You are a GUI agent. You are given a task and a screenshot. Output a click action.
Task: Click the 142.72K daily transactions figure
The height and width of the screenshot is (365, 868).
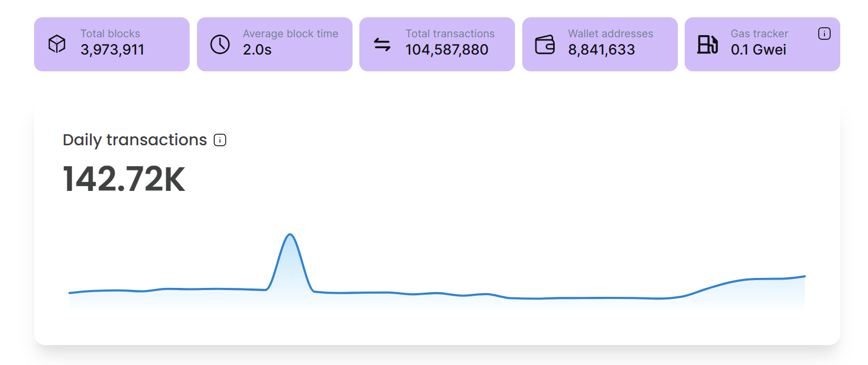(x=124, y=179)
